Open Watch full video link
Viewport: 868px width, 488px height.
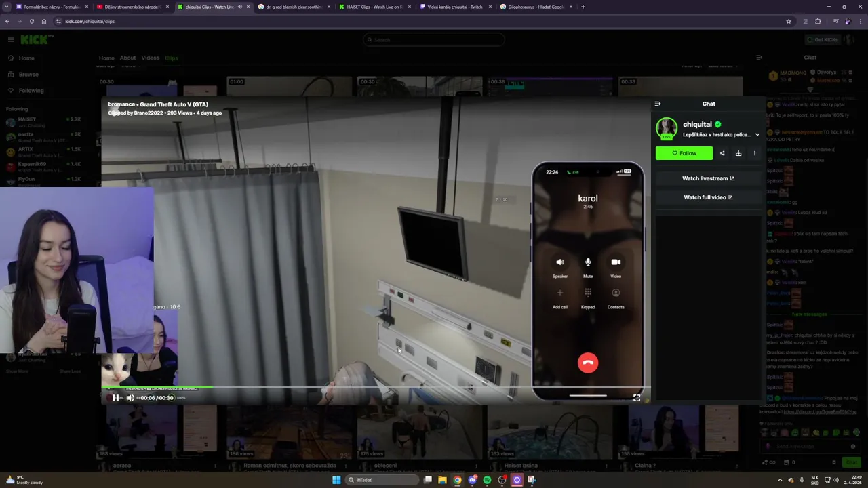click(708, 197)
